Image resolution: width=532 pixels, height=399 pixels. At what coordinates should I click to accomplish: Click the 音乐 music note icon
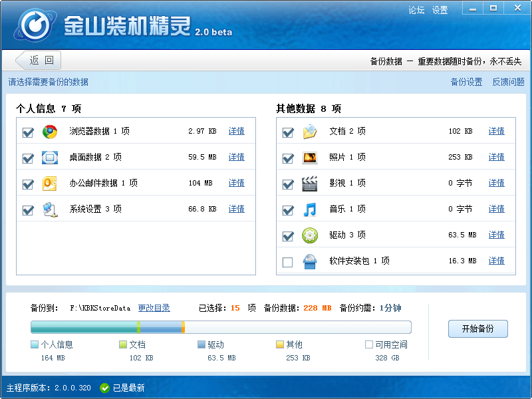[x=309, y=209]
